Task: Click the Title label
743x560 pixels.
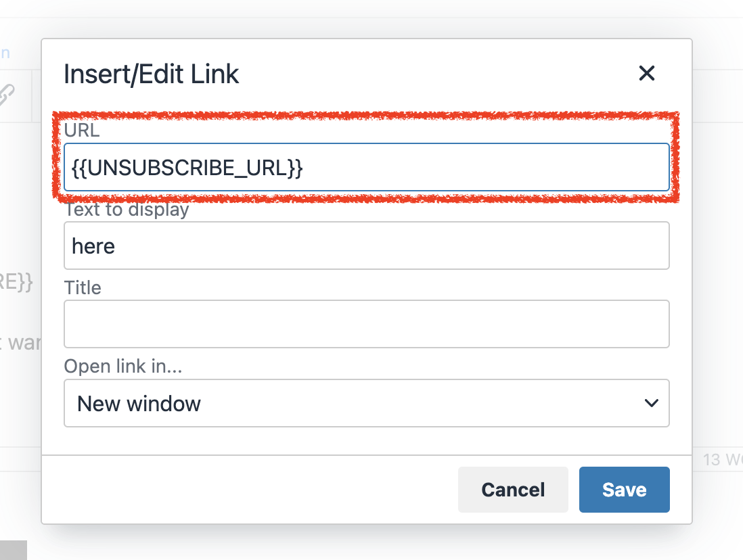Action: (x=83, y=287)
